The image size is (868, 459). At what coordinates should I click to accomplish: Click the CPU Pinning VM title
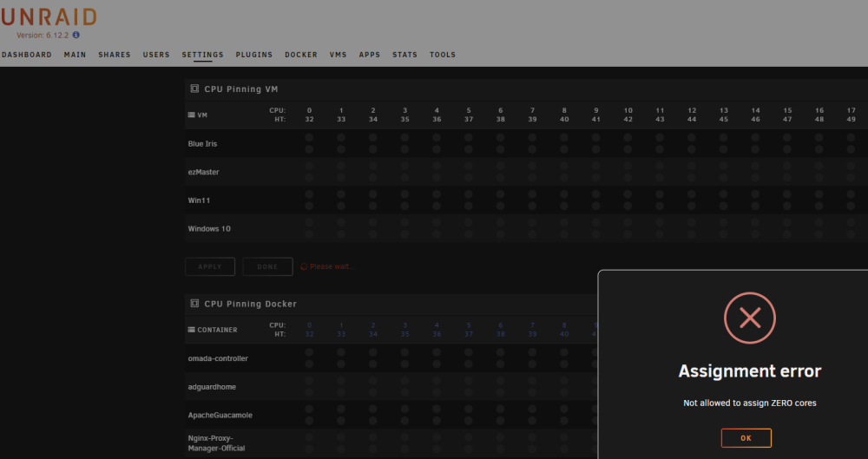click(x=240, y=89)
